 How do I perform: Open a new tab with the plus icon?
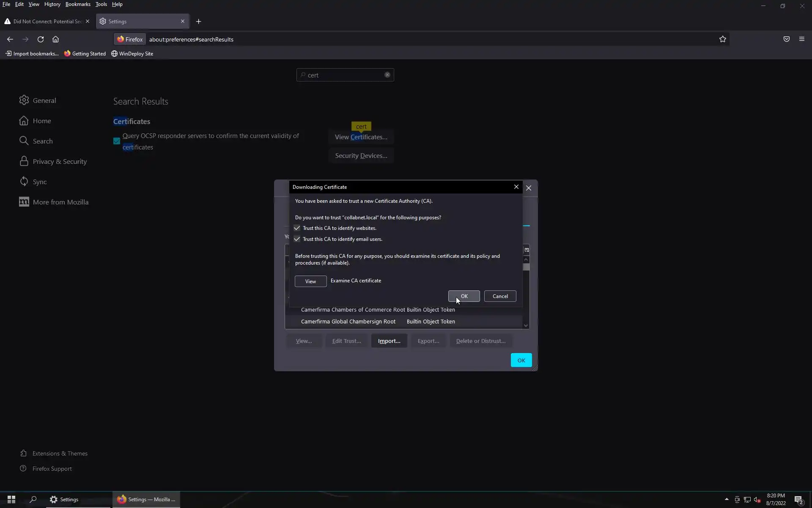(x=198, y=22)
